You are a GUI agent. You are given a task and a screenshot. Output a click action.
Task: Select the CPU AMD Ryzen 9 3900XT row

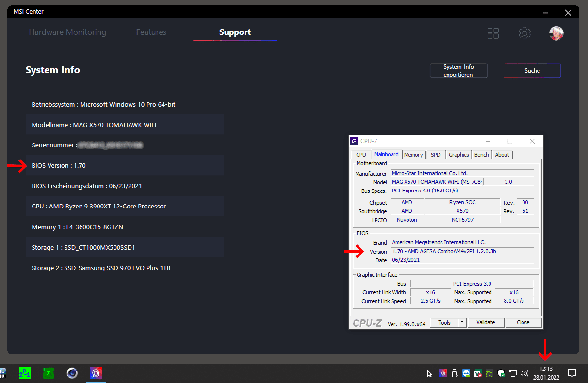(125, 206)
